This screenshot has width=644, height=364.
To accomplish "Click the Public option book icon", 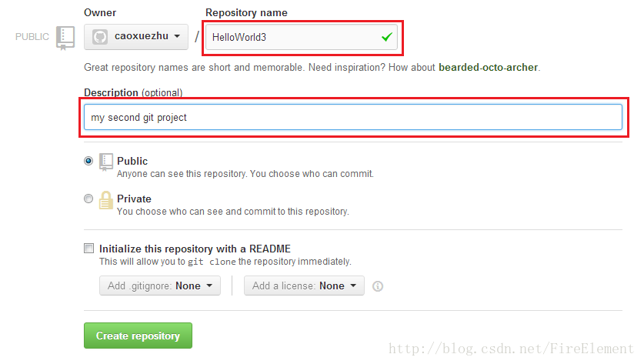I will [x=106, y=162].
